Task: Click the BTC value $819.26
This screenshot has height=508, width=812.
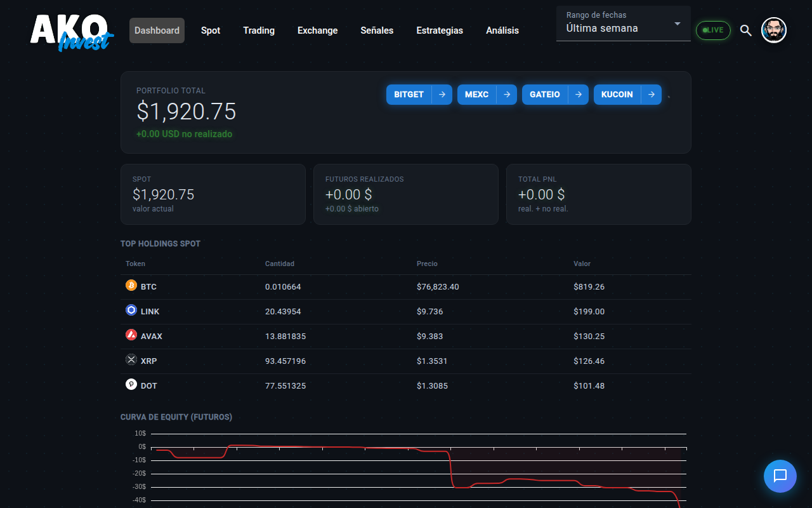Action: click(x=589, y=287)
